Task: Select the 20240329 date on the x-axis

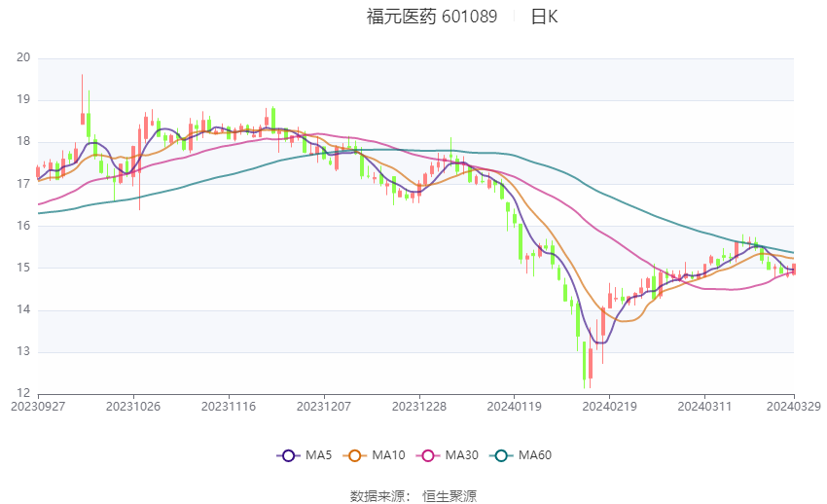Action: click(x=793, y=406)
